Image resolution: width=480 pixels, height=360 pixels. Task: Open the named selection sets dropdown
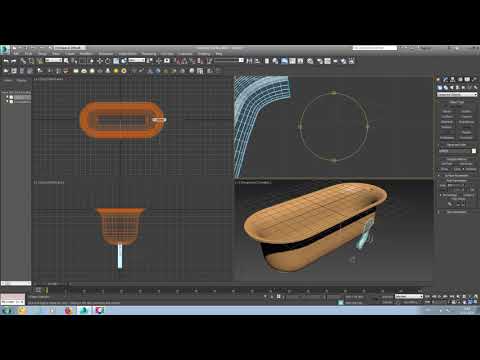pos(229,60)
